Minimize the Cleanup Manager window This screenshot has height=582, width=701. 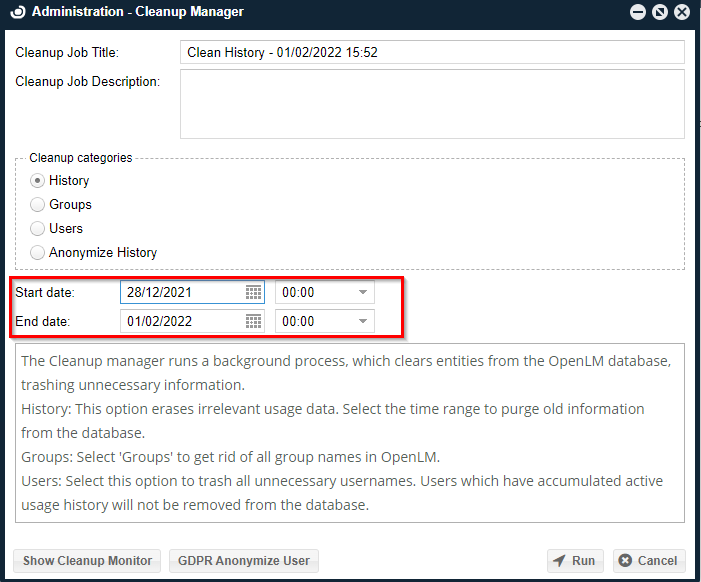637,12
